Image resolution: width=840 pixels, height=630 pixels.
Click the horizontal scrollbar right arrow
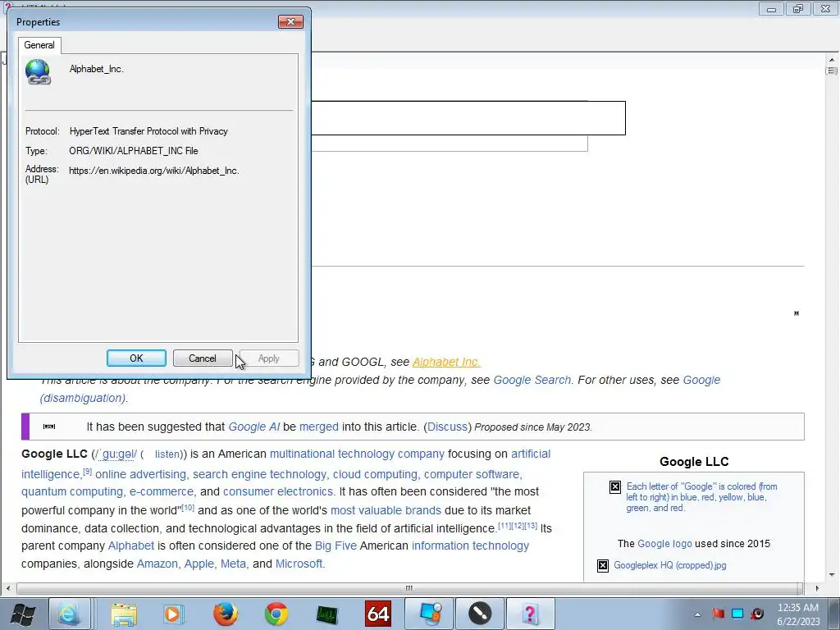tap(816, 588)
